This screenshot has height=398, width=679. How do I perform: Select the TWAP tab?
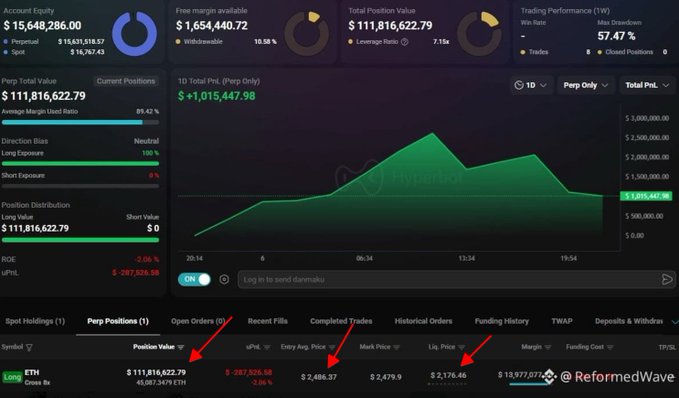click(x=562, y=321)
